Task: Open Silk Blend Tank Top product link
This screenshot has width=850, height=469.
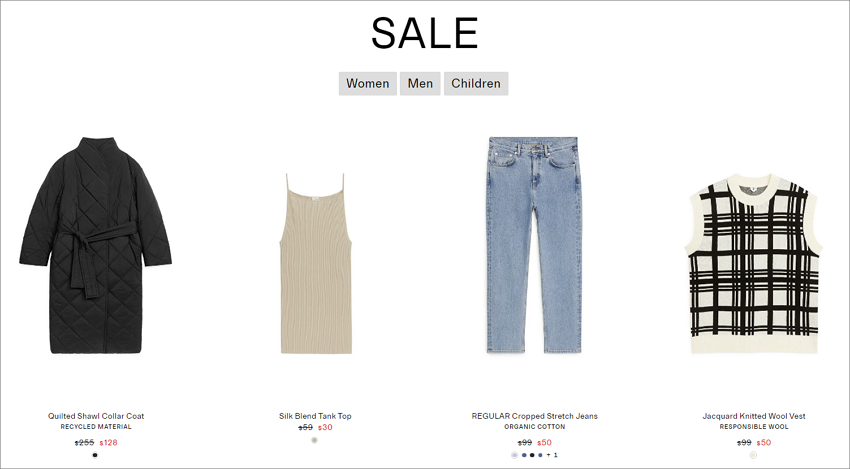Action: tap(315, 416)
